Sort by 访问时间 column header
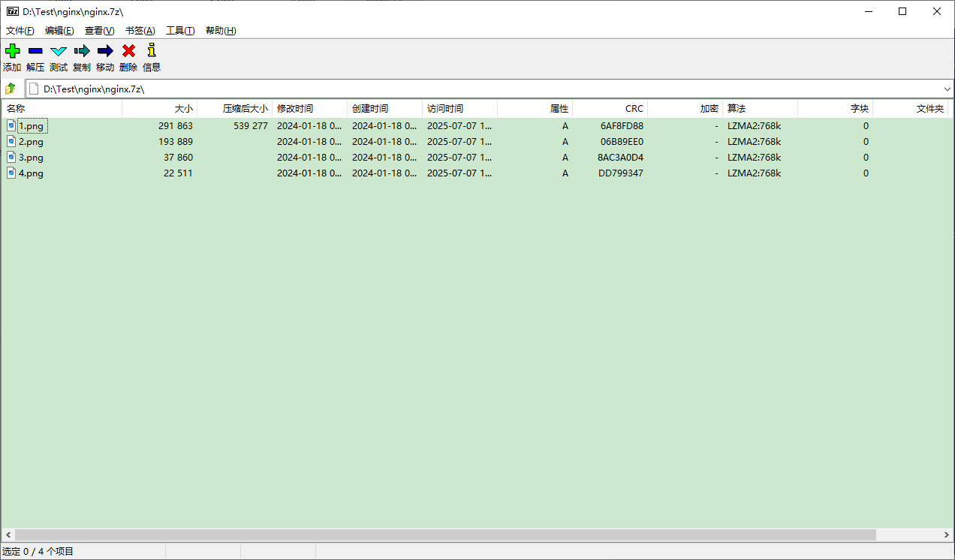 click(x=459, y=109)
